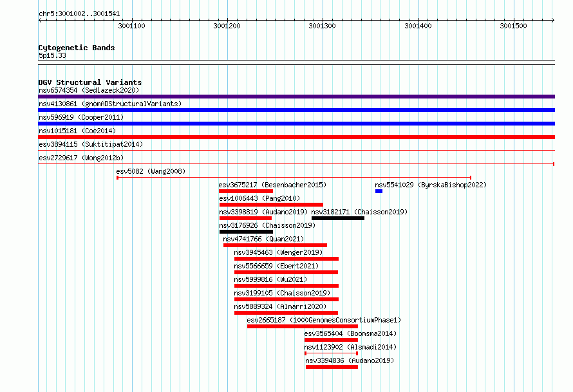Select the thin red nsv1123902 span line
This screenshot has width=573, height=392.
[x=331, y=353]
